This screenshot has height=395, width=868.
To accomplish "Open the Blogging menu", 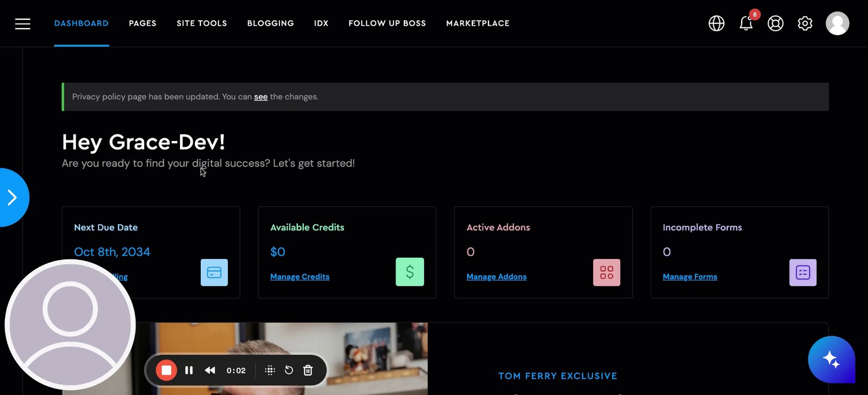I will [x=270, y=23].
